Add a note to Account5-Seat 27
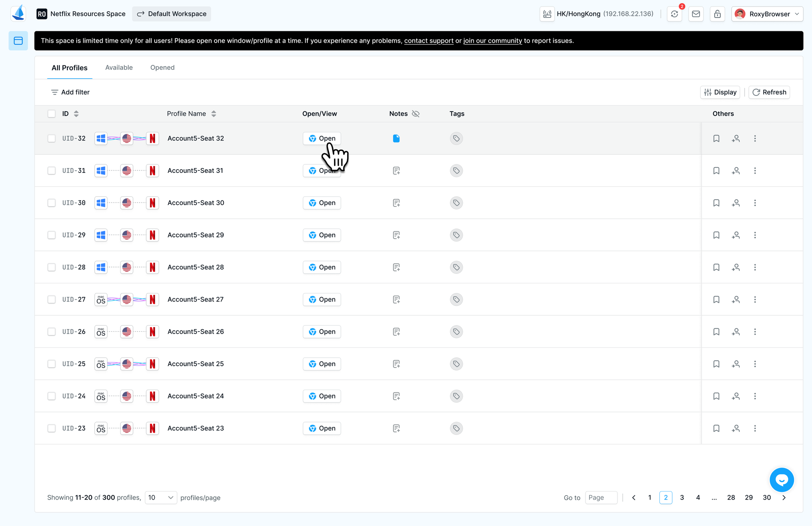The image size is (812, 526). point(396,300)
